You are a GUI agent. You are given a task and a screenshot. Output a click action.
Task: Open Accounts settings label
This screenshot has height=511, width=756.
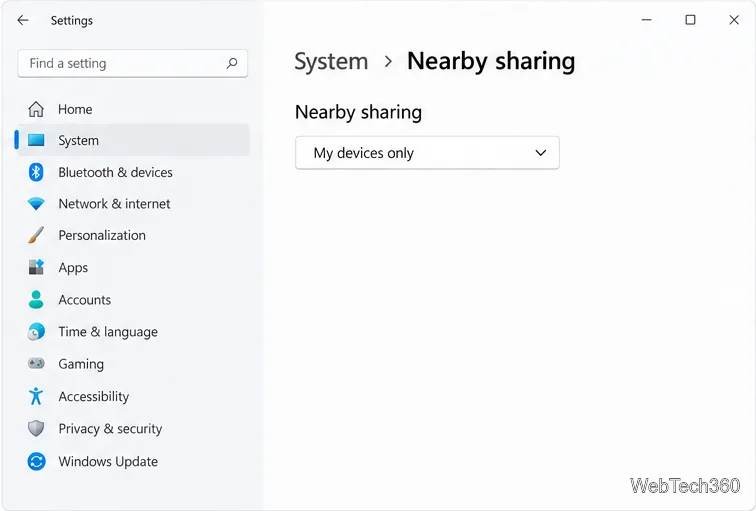(84, 300)
